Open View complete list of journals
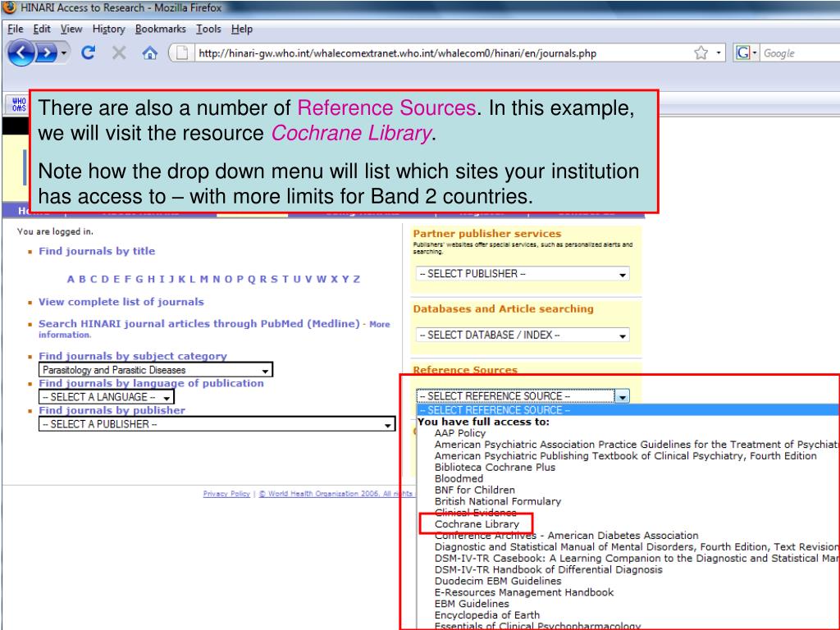 [x=121, y=302]
